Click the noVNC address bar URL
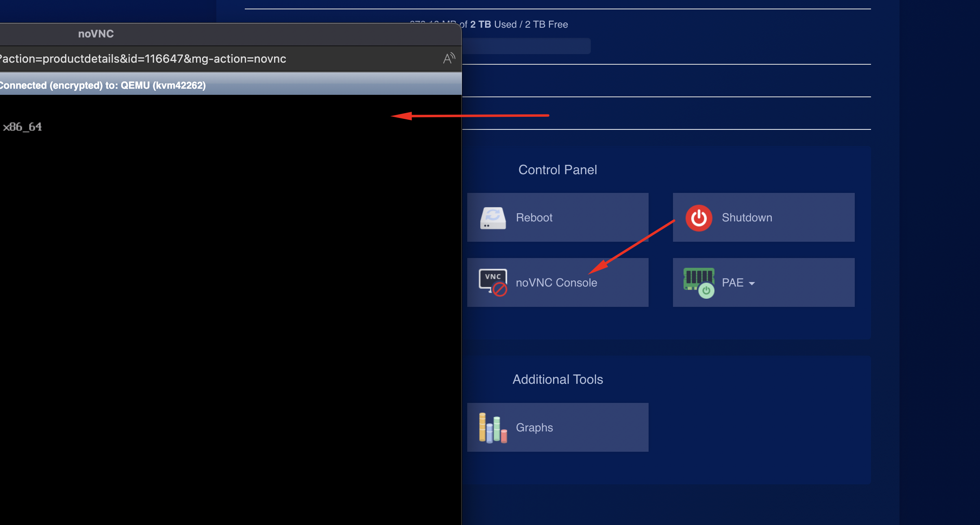Image resolution: width=980 pixels, height=525 pixels. click(x=143, y=59)
